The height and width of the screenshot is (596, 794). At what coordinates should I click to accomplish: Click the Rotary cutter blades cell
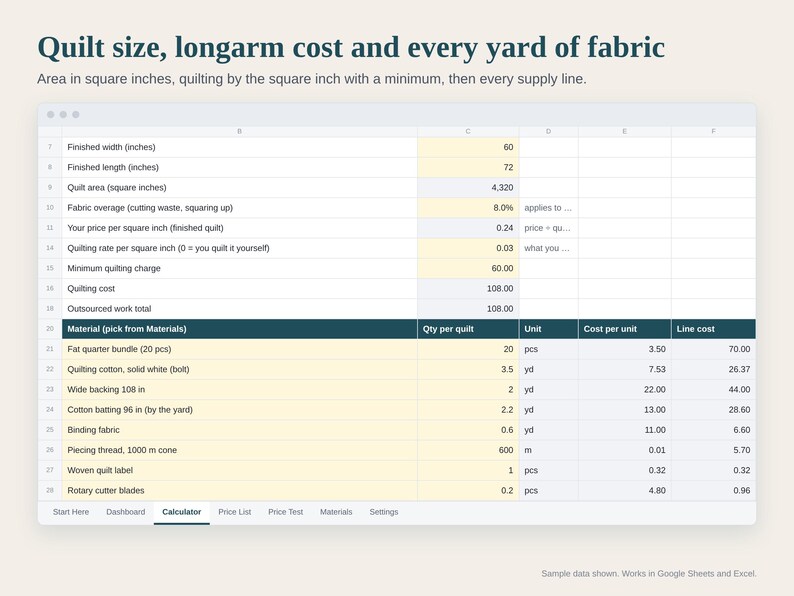coord(240,491)
